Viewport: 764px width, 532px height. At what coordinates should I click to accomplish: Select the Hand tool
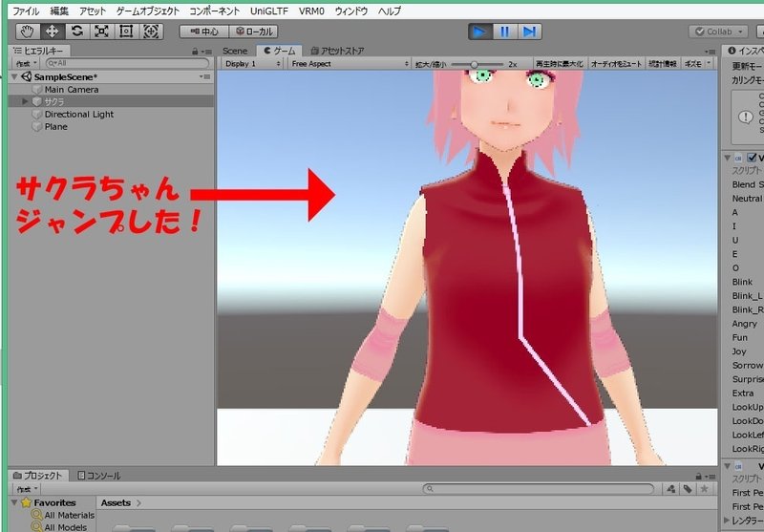[x=28, y=32]
